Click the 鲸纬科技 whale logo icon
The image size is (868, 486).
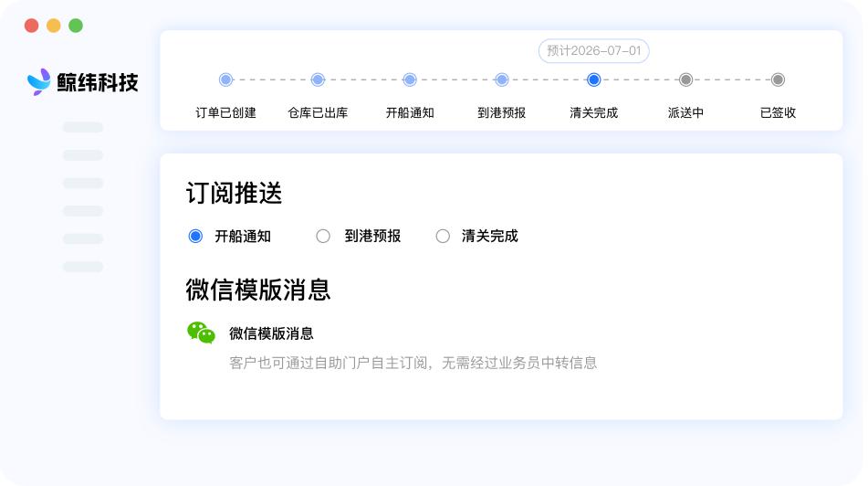38,82
